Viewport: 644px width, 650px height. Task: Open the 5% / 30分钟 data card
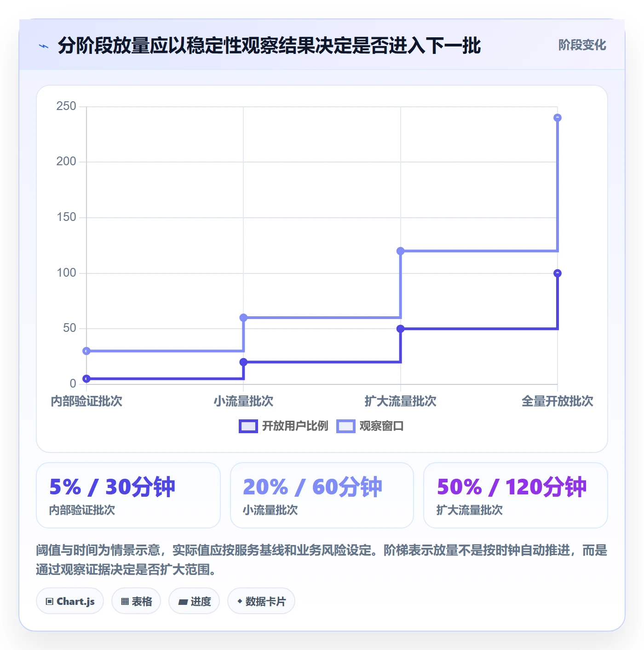pos(128,495)
